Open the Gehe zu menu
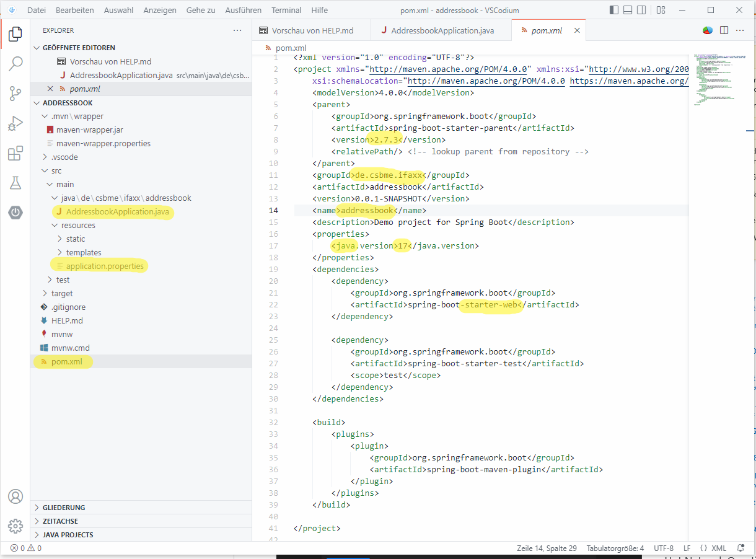Image resolution: width=756 pixels, height=559 pixels. point(200,10)
